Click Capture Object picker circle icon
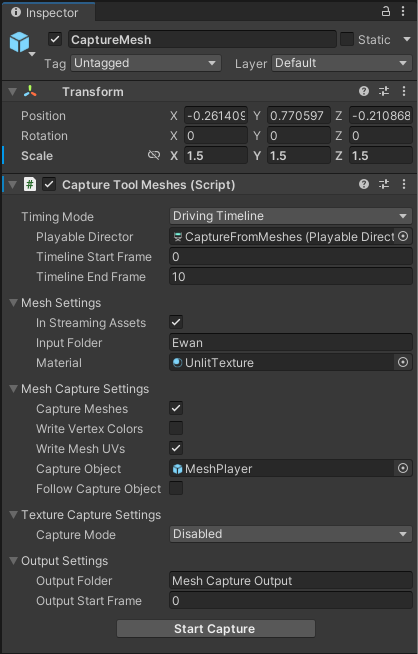Image resolution: width=418 pixels, height=654 pixels. tap(403, 468)
